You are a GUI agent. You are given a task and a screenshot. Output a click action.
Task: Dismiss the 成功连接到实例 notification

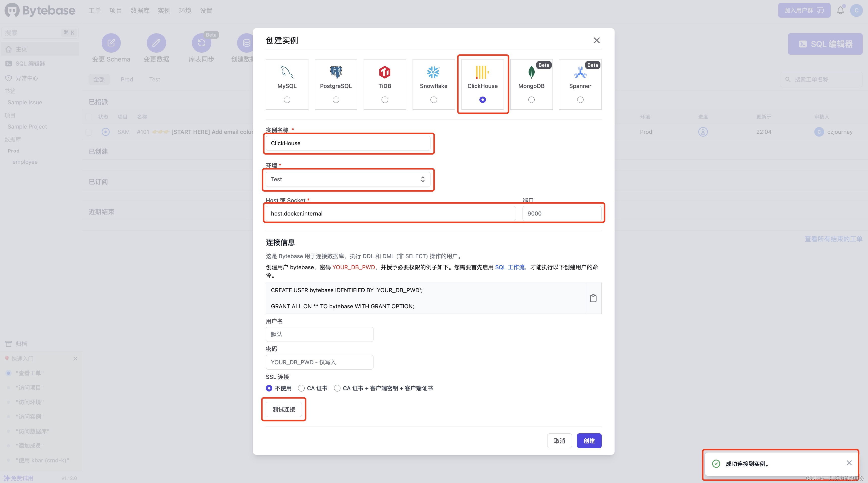849,463
